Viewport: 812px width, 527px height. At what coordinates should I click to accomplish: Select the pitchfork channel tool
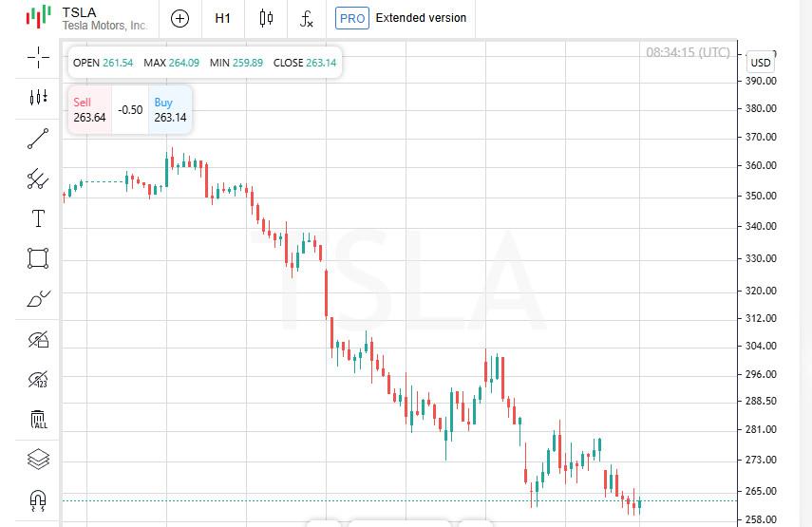[x=38, y=179]
